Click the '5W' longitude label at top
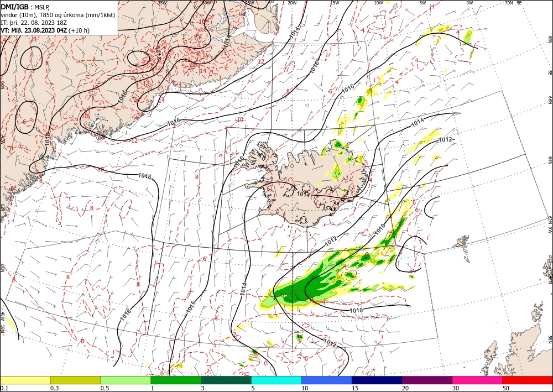 pos(423,3)
